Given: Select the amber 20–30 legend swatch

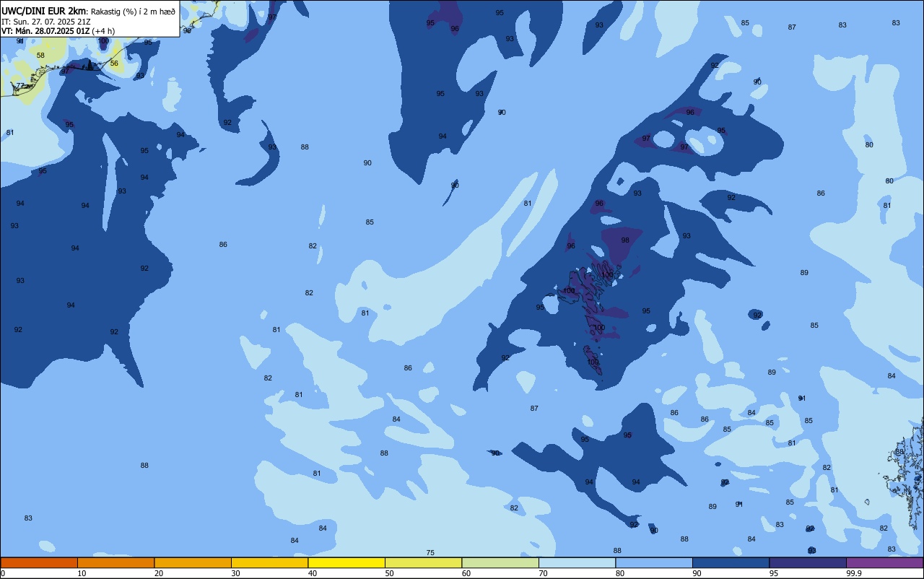Looking at the screenshot, I should 193,562.
